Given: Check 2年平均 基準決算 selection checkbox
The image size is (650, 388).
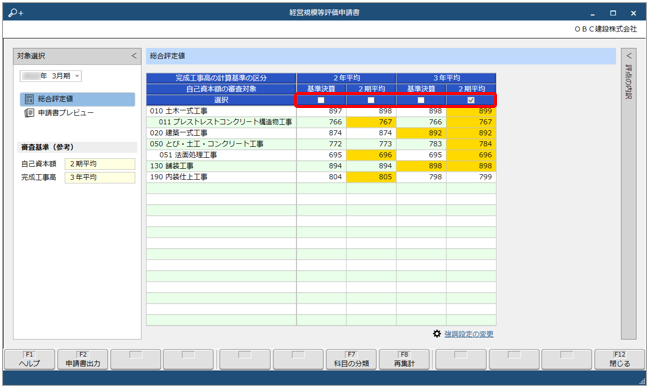Looking at the screenshot, I should coord(321,100).
